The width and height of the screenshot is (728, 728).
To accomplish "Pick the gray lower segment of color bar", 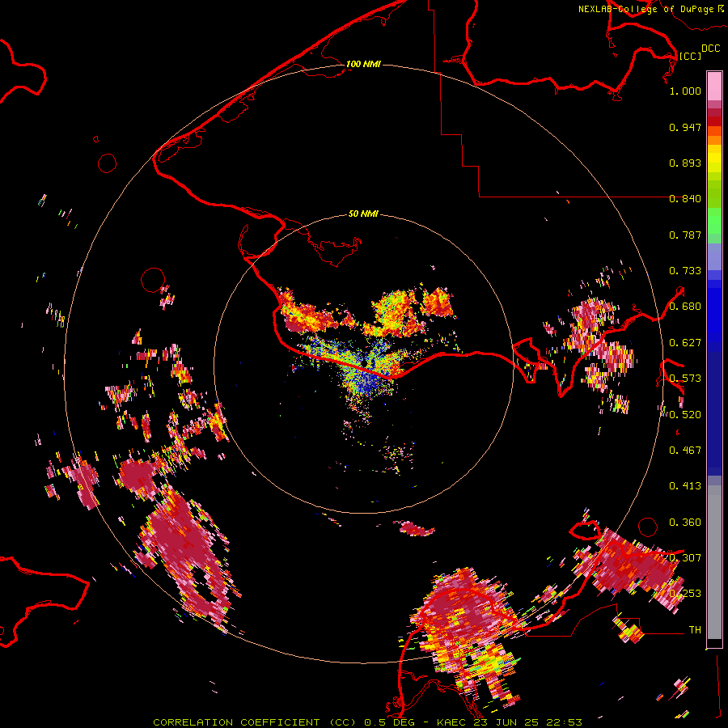I will 714,562.
